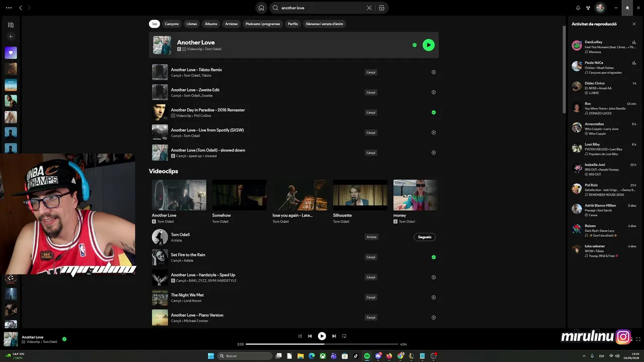Open the friend activity icon in top bar
The height and width of the screenshot is (362, 644).
(x=588, y=8)
